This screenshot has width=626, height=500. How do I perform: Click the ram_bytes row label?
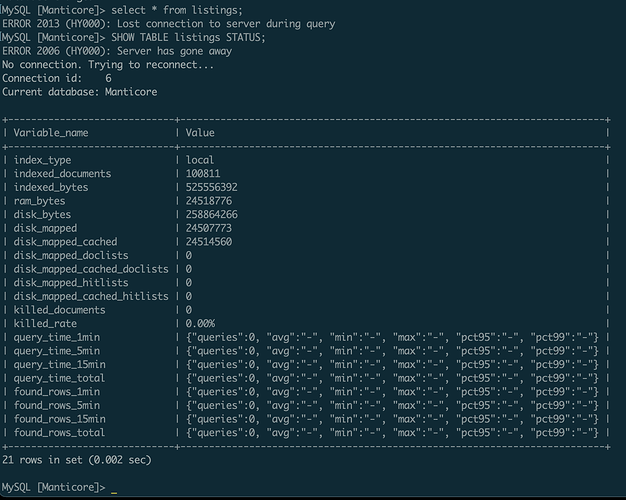click(x=39, y=201)
